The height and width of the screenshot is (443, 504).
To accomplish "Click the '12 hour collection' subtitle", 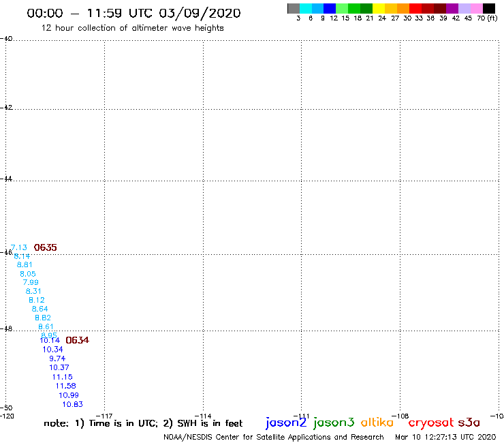I will tap(132, 28).
